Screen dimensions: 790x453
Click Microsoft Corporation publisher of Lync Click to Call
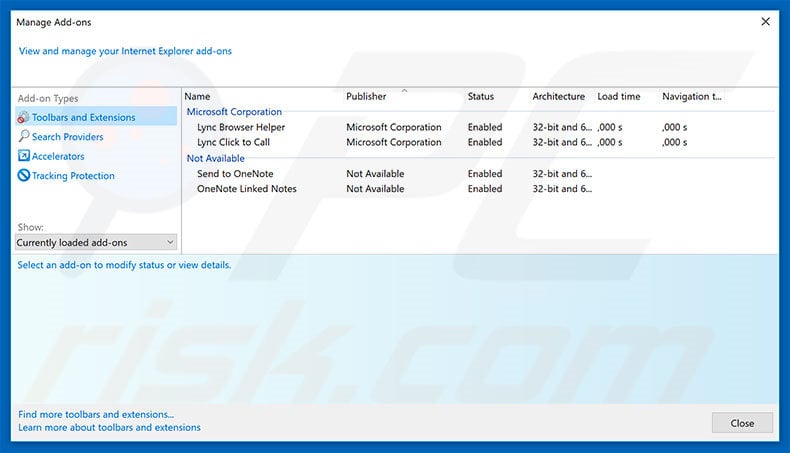pyautogui.click(x=393, y=142)
